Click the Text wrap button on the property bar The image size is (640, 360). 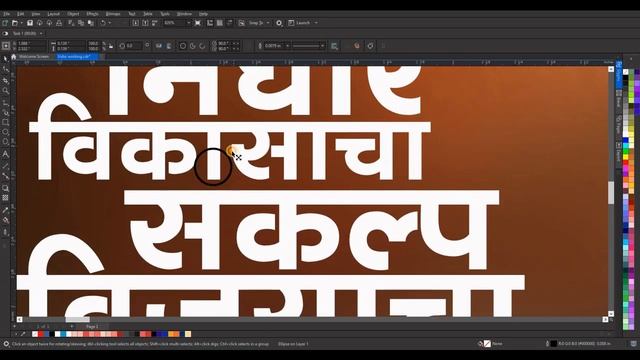click(334, 46)
